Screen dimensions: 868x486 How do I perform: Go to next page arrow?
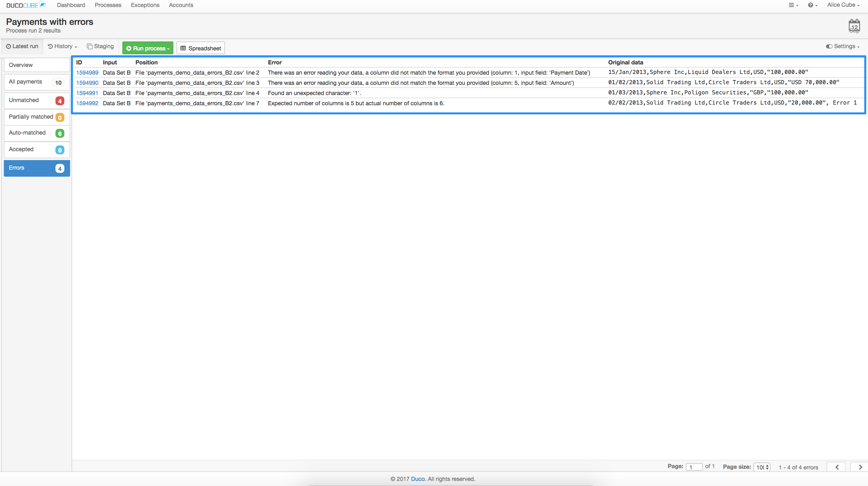860,467
